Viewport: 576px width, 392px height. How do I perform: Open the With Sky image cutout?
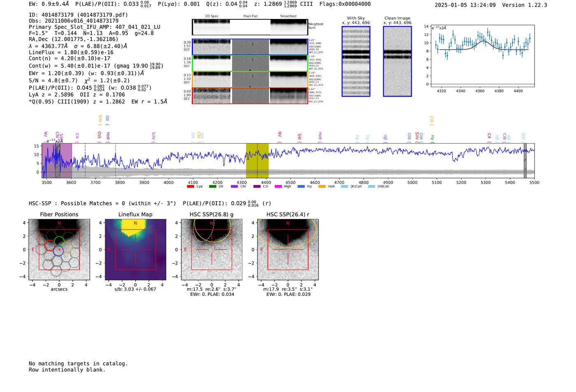click(356, 61)
